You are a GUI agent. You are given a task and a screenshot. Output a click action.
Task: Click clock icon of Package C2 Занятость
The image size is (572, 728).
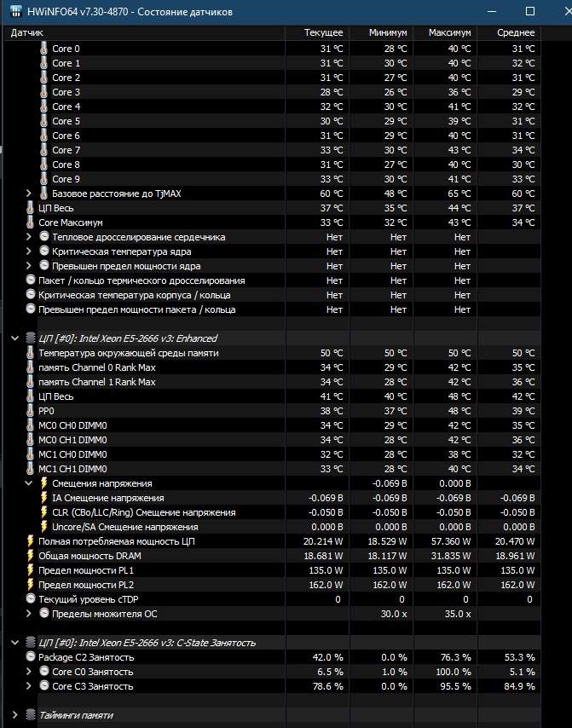31,656
